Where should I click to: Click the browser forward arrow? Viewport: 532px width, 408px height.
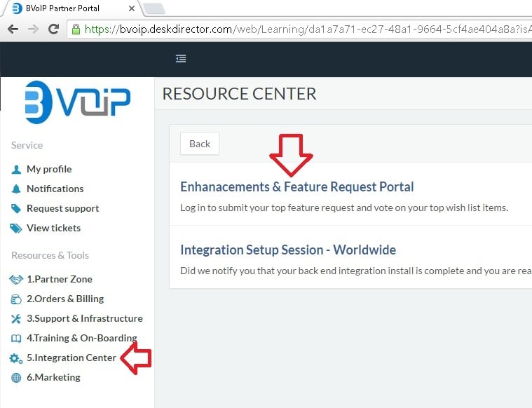click(33, 29)
